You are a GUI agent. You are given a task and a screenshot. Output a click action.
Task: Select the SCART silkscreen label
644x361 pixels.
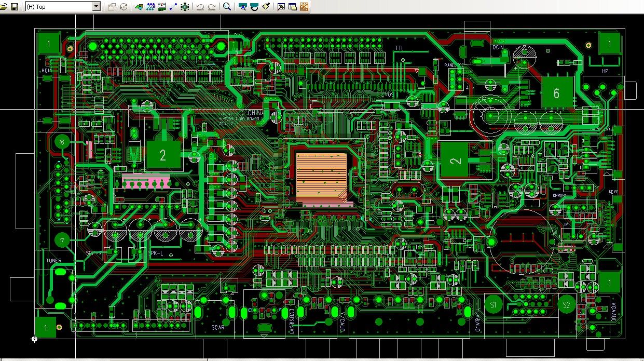pyautogui.click(x=220, y=327)
